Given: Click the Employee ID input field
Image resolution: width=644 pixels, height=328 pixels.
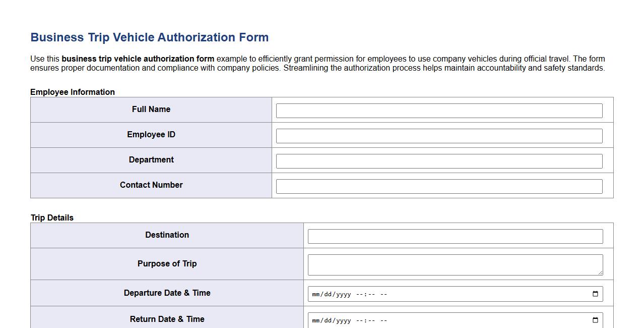Looking at the screenshot, I should coord(438,136).
